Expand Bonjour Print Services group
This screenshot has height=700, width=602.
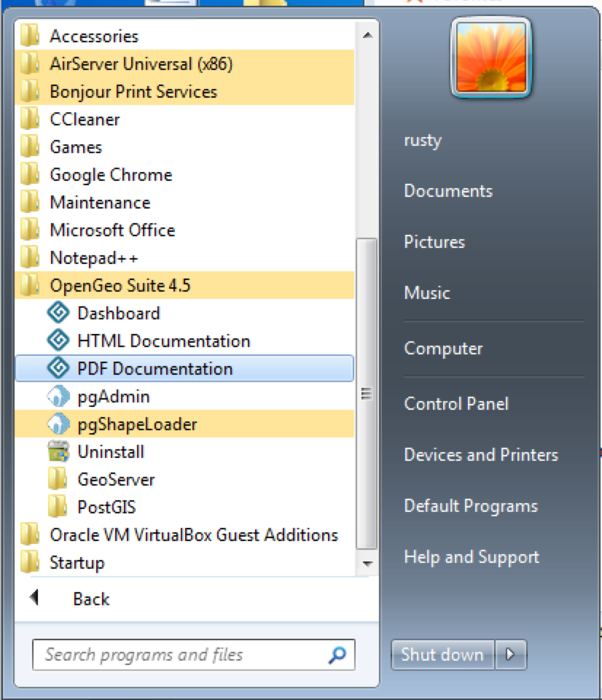pyautogui.click(x=184, y=91)
